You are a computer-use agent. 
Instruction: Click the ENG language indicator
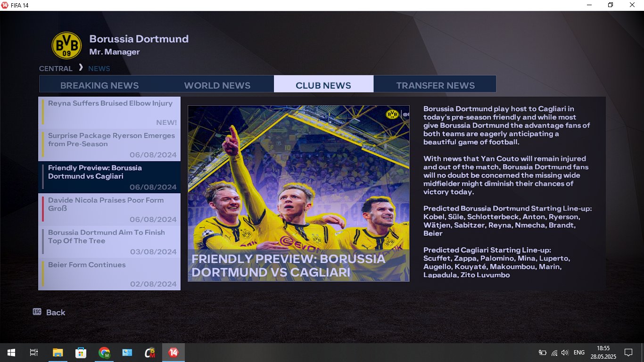(x=579, y=353)
